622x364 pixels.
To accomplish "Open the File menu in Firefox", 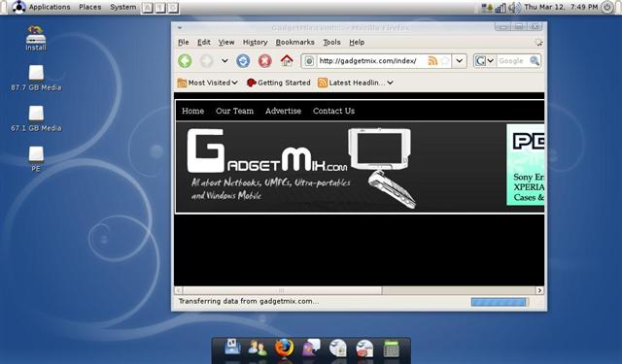I will pos(184,42).
